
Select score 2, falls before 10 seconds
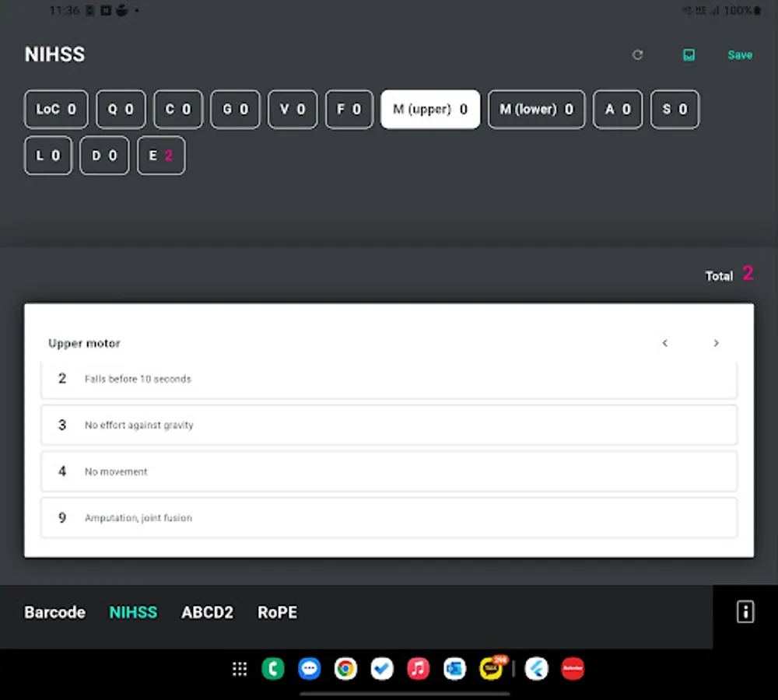click(x=389, y=379)
